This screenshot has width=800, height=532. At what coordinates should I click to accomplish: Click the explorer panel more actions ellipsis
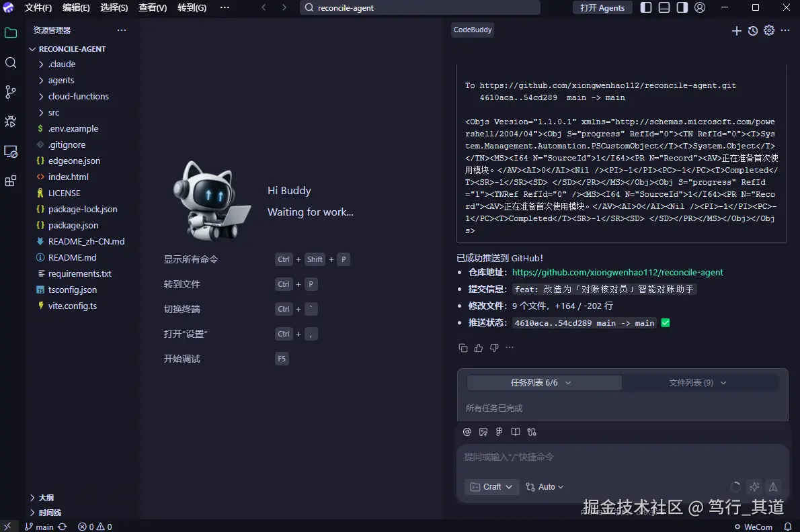point(122,30)
